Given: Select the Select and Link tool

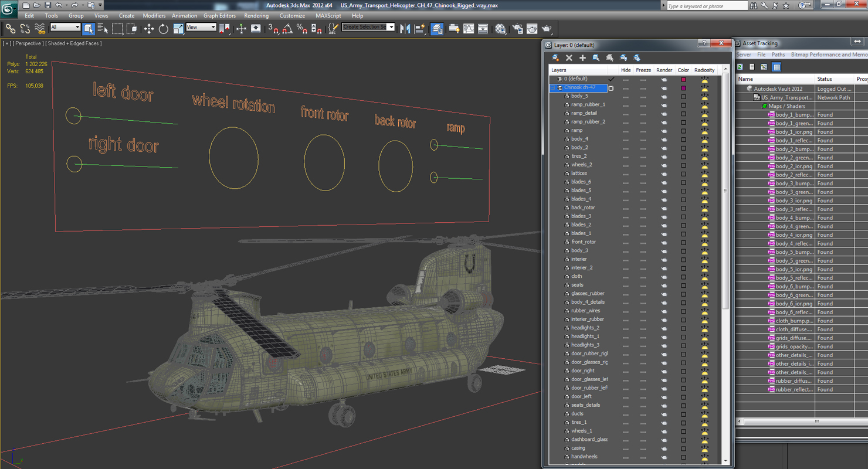Looking at the screenshot, I should point(11,28).
